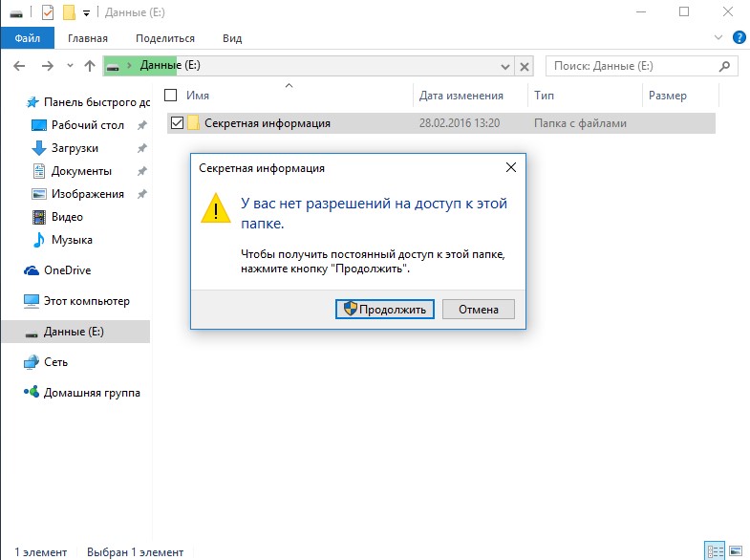The height and width of the screenshot is (560, 750).
Task: Click the Properties icon in quick toolbar
Action: pyautogui.click(x=48, y=12)
